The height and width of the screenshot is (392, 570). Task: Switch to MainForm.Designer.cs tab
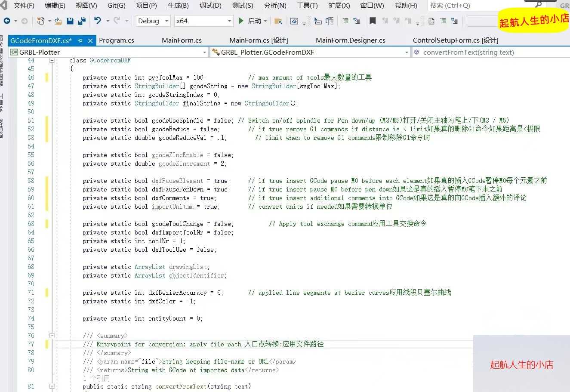(x=351, y=40)
